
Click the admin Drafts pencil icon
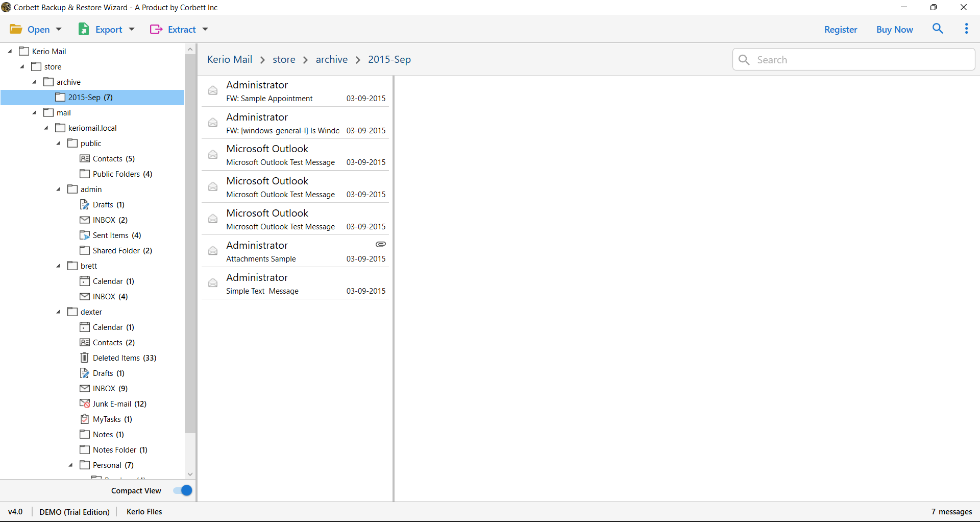[85, 204]
